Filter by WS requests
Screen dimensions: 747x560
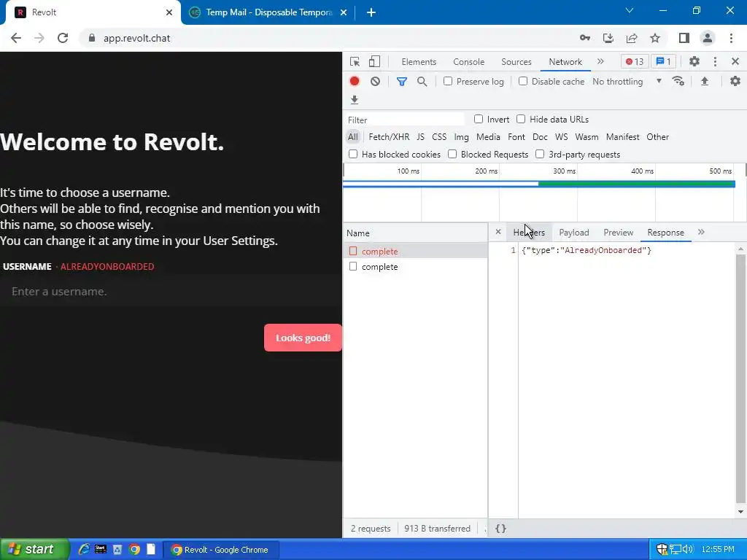coord(561,137)
